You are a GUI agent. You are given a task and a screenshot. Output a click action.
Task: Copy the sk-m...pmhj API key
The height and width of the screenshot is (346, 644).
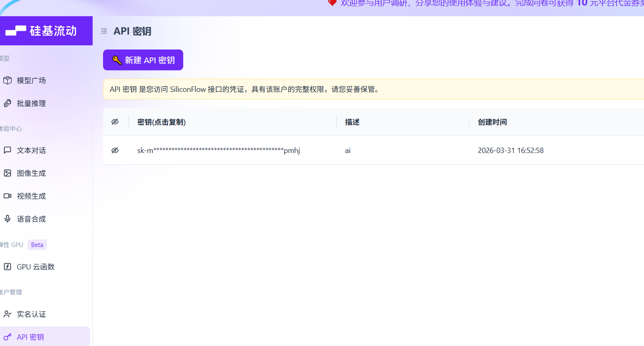219,151
